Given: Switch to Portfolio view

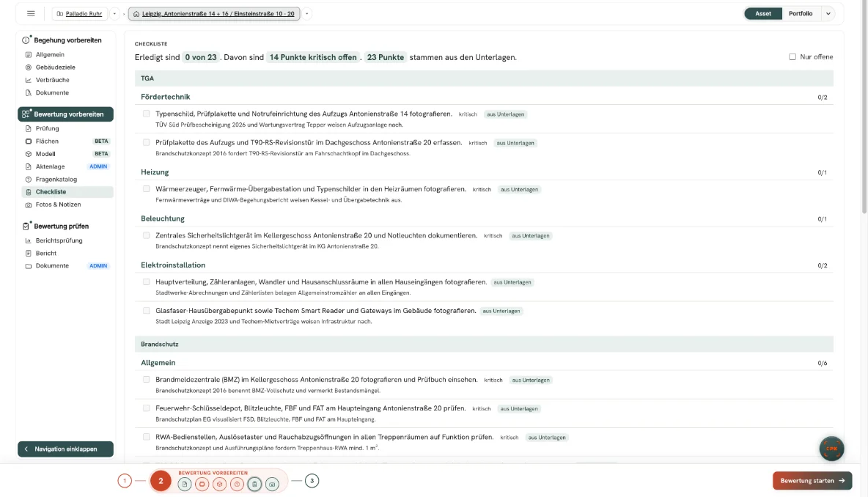Looking at the screenshot, I should click(x=801, y=14).
